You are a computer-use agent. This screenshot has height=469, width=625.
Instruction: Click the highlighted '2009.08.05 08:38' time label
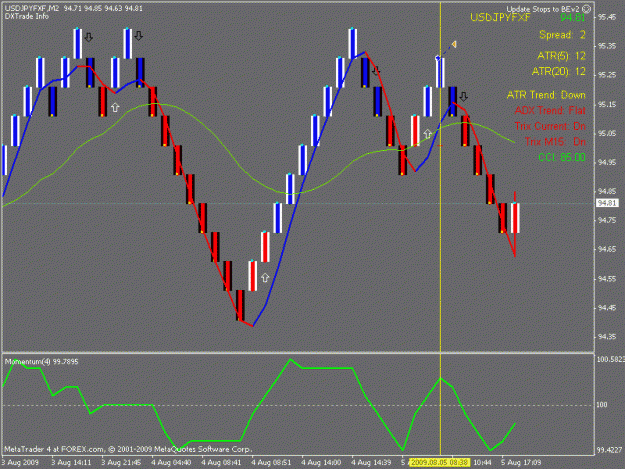pyautogui.click(x=439, y=463)
